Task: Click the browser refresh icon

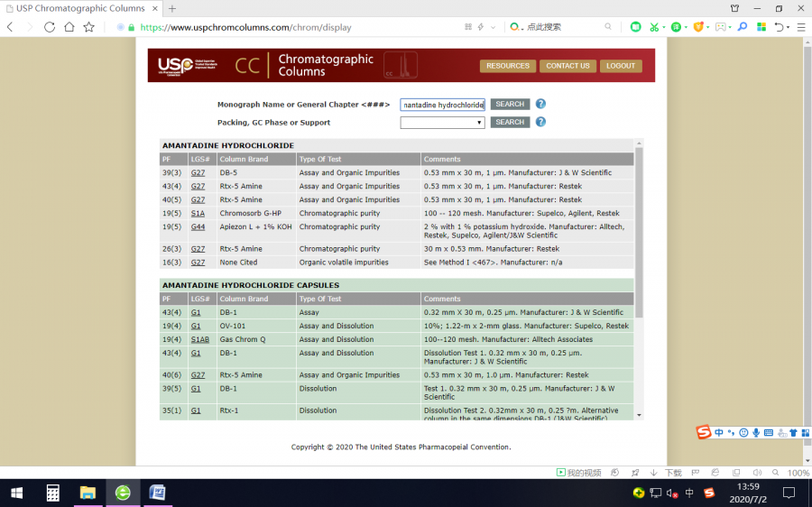Action: click(x=50, y=27)
